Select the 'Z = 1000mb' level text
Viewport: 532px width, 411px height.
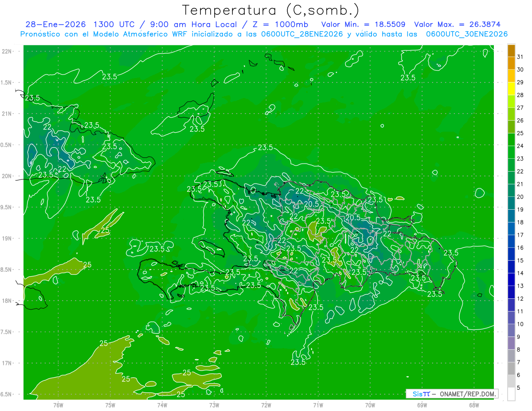point(279,24)
